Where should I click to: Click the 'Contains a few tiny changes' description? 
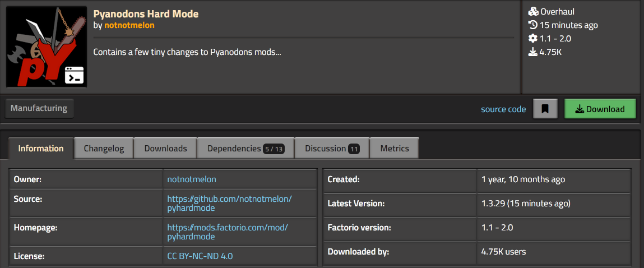pos(187,52)
